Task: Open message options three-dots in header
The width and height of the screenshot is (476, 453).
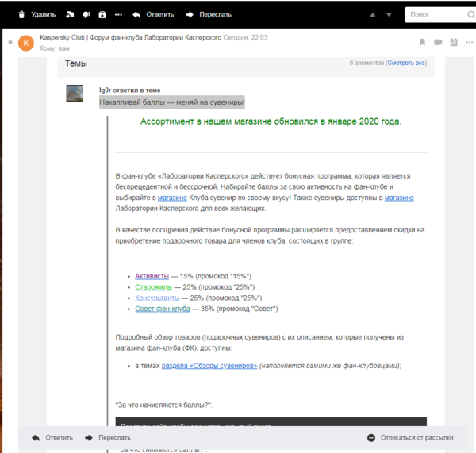Action: [x=470, y=42]
